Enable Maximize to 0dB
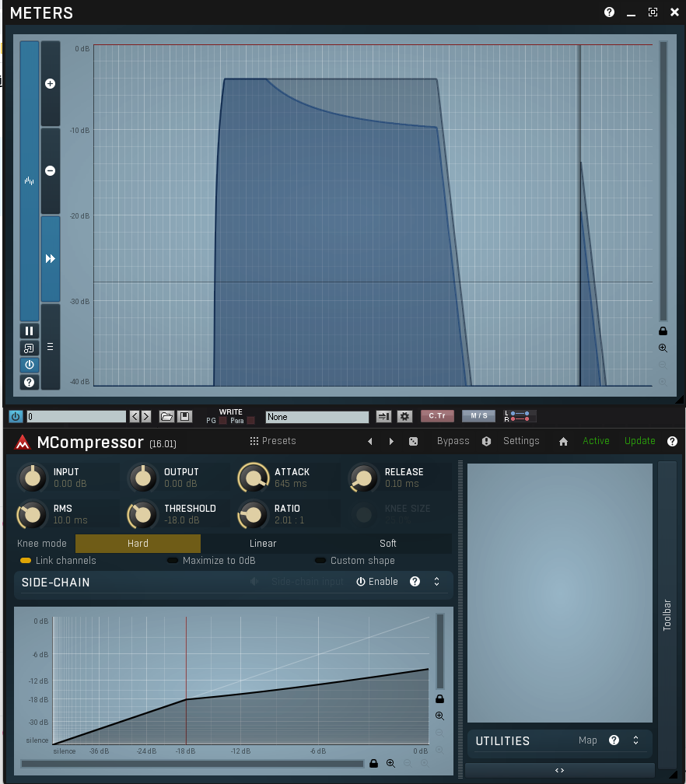This screenshot has height=784, width=686. pyautogui.click(x=173, y=561)
